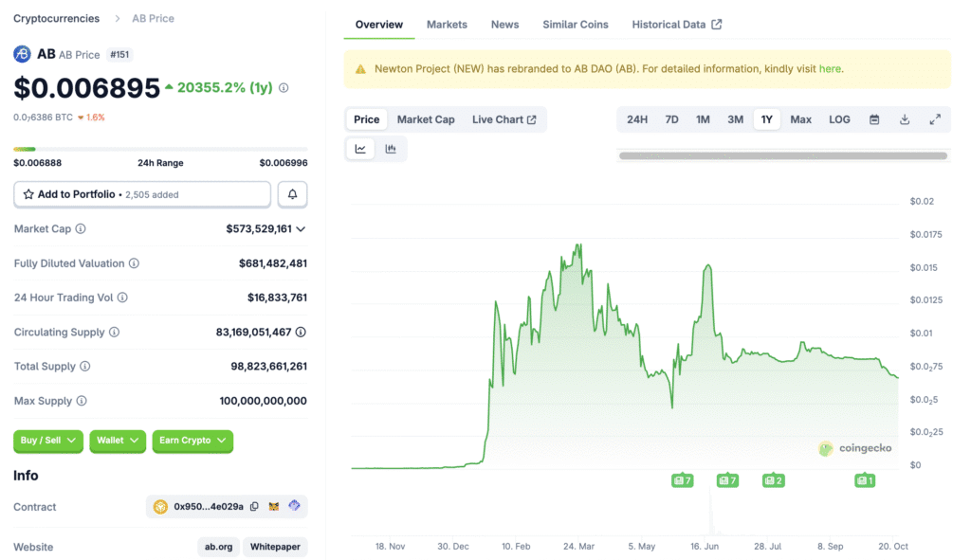Click the chart range scrollbar

pos(782,155)
